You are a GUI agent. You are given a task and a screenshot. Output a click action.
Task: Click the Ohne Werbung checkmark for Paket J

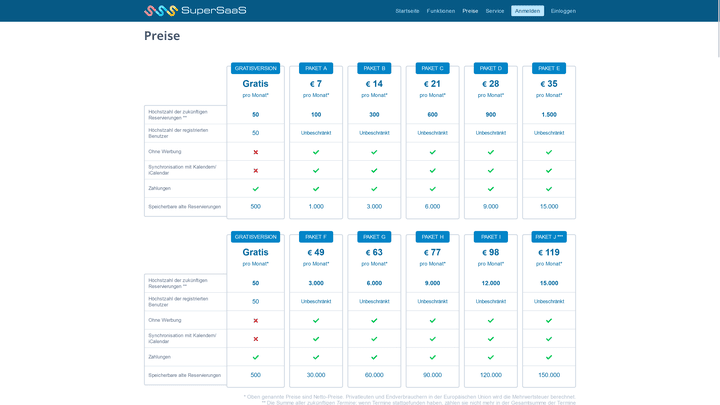point(549,321)
